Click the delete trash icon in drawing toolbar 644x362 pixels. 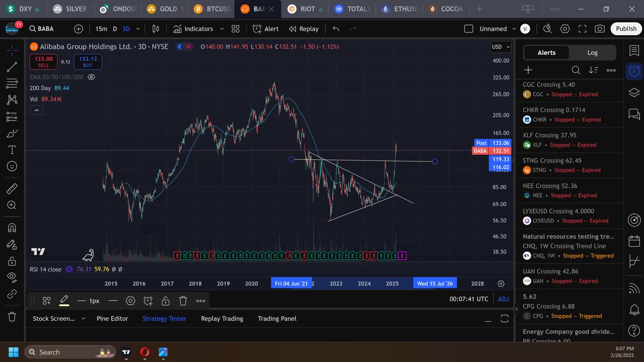[183, 301]
